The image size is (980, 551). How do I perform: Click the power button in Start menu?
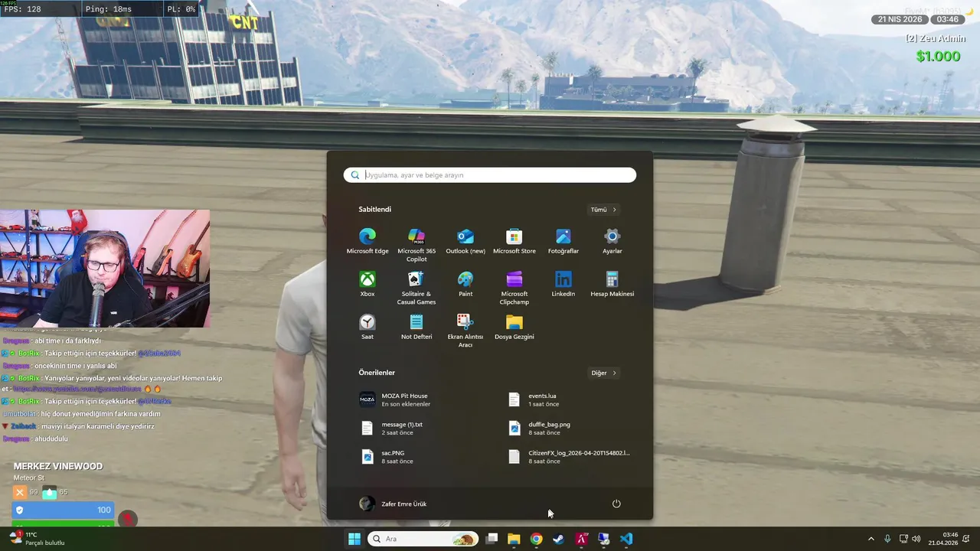616,504
